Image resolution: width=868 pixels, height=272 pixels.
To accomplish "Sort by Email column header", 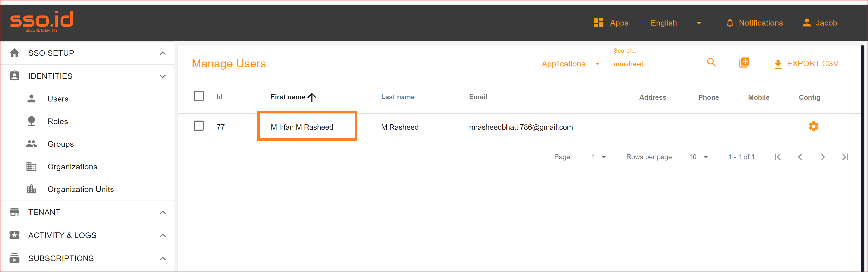I will click(478, 97).
